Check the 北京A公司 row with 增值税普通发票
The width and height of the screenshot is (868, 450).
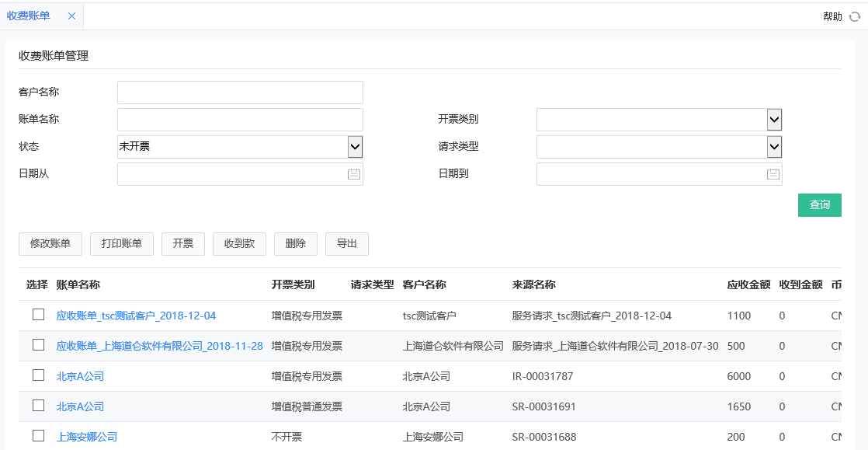(38, 406)
